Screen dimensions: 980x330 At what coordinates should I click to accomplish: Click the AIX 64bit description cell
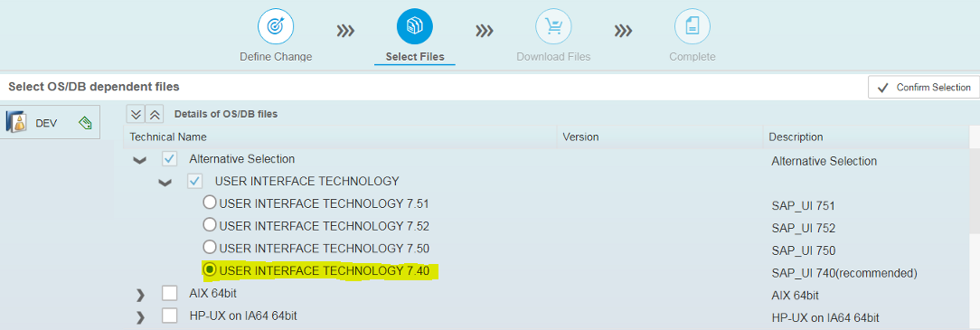(795, 296)
